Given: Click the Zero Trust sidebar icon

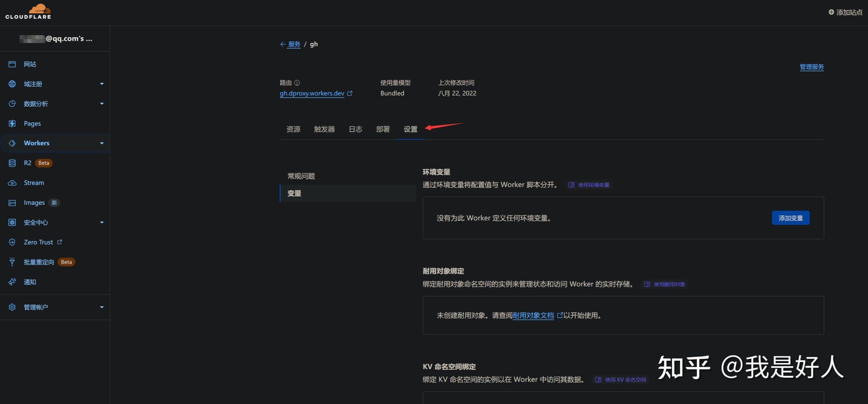Looking at the screenshot, I should tap(13, 242).
